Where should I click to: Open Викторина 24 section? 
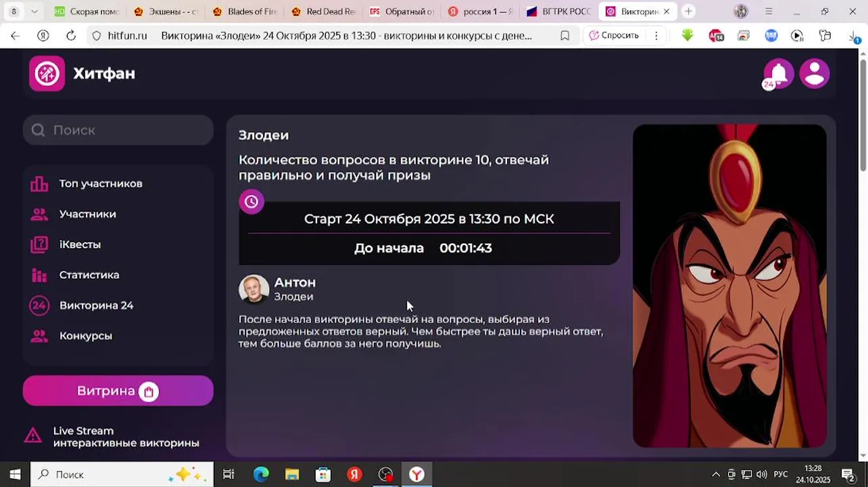(x=96, y=305)
